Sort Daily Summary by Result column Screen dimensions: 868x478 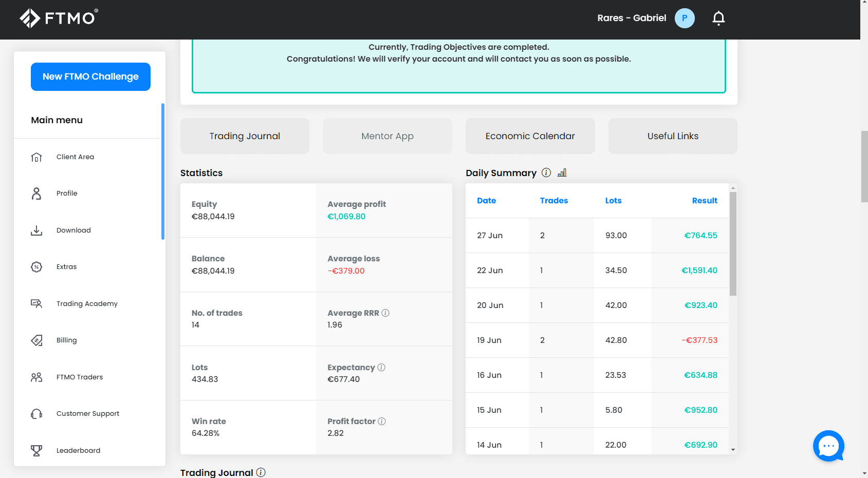coord(705,201)
